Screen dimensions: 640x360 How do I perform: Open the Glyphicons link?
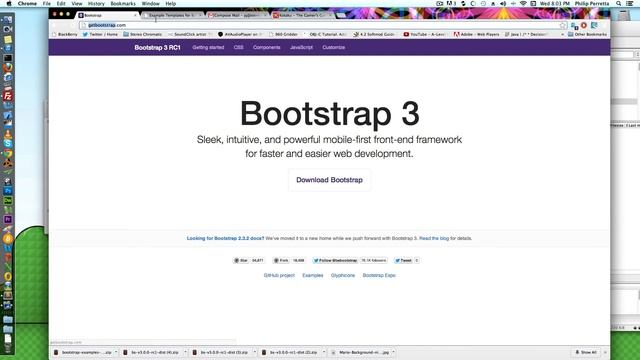(x=343, y=276)
